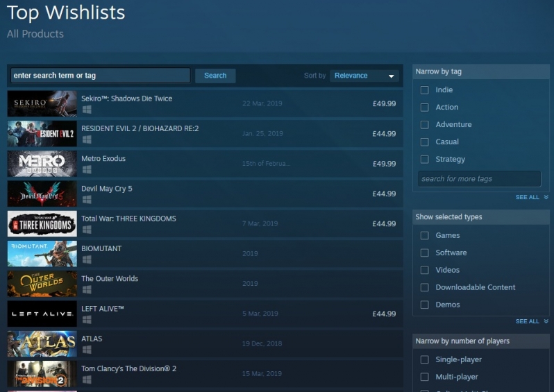Viewport: 554px width, 392px height.
Task: Open The Division 2 thumbnail
Action: click(42, 374)
